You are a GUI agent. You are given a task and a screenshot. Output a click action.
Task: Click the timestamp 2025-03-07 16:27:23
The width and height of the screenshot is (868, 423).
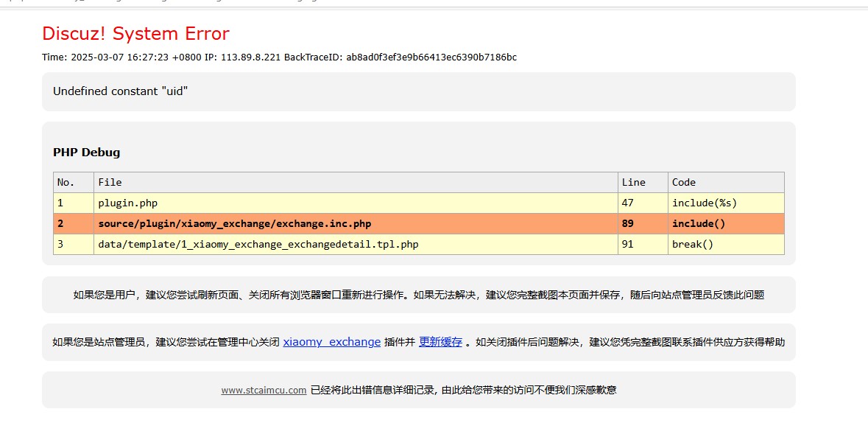pos(120,57)
